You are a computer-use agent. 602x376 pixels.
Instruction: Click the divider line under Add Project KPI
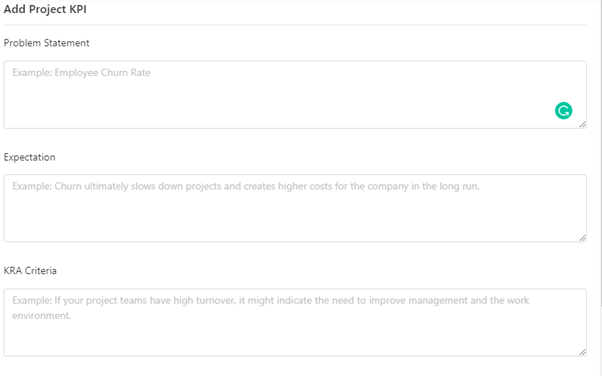[x=295, y=25]
